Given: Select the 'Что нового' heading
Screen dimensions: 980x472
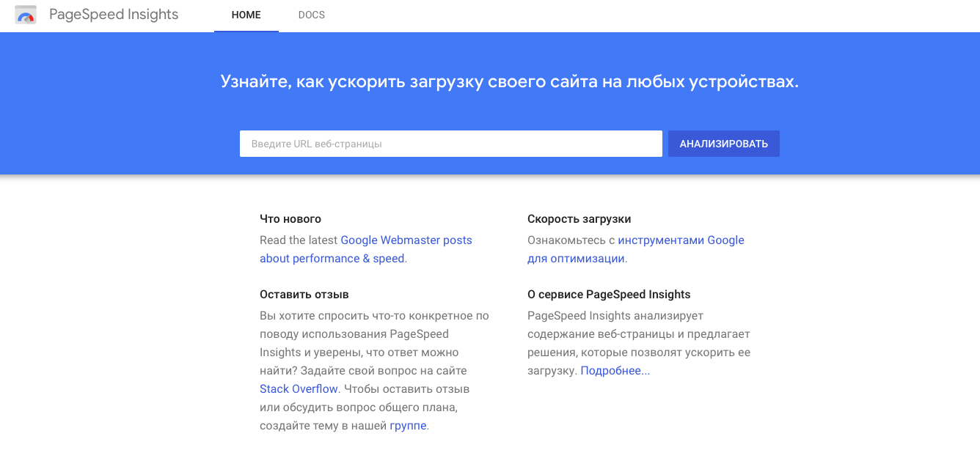Looking at the screenshot, I should [290, 219].
